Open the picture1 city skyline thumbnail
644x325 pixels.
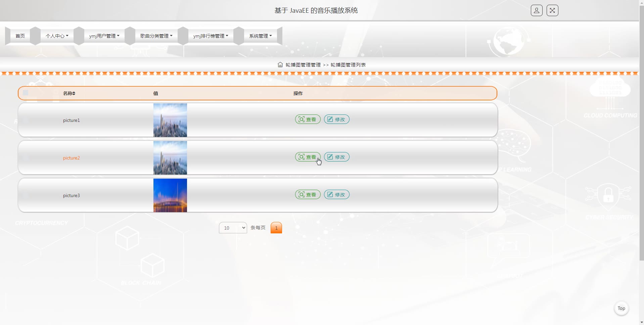[170, 120]
